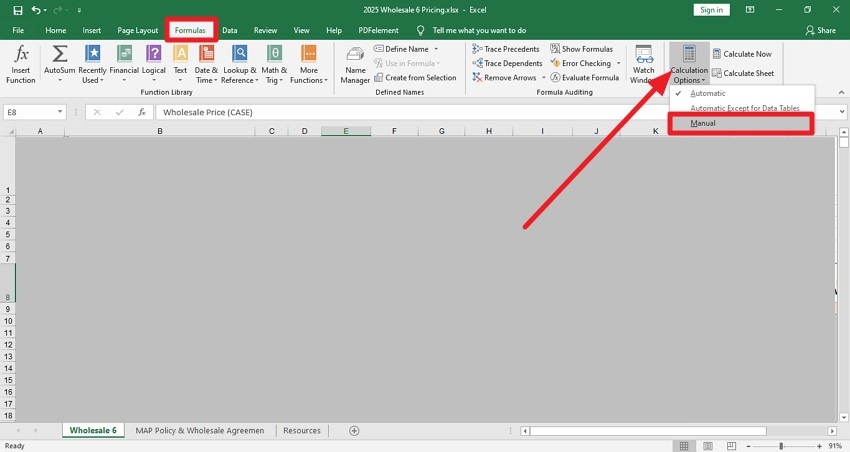Add a new sheet with plus icon
850x452 pixels.
tap(354, 430)
